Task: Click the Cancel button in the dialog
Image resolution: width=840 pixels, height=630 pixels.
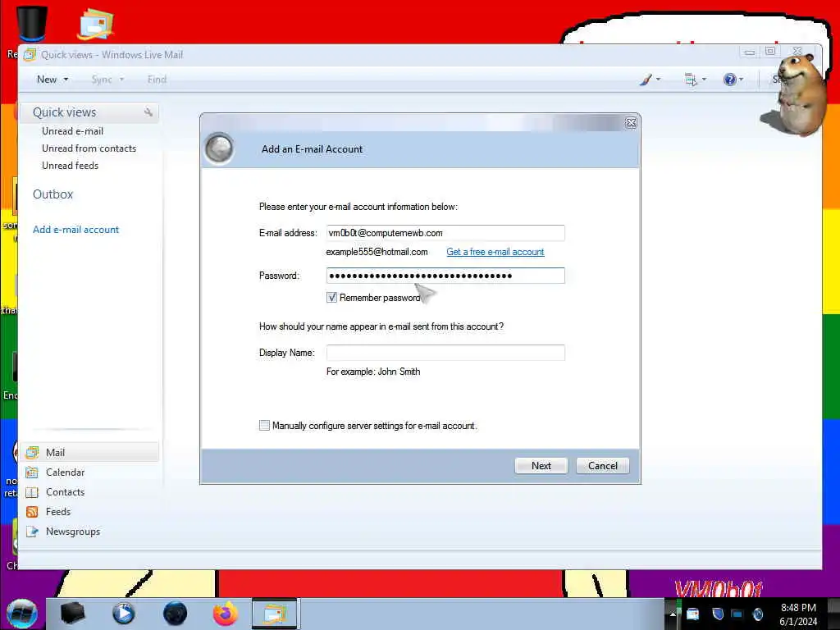Action: click(x=603, y=466)
